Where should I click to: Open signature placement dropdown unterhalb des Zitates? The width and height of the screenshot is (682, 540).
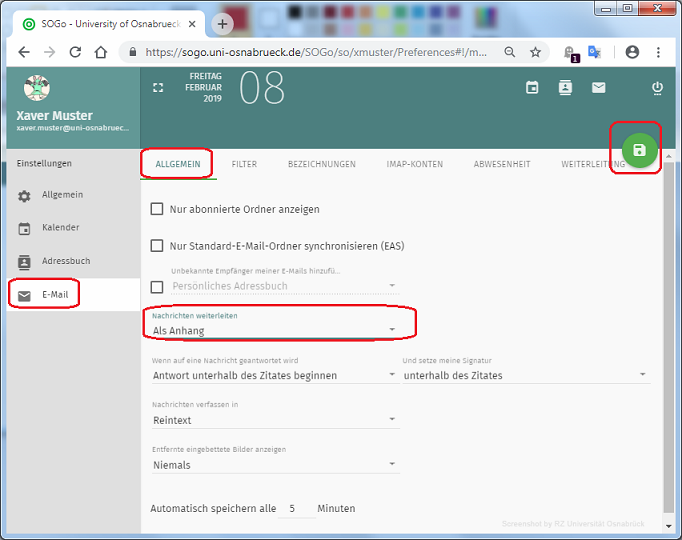coord(526,375)
